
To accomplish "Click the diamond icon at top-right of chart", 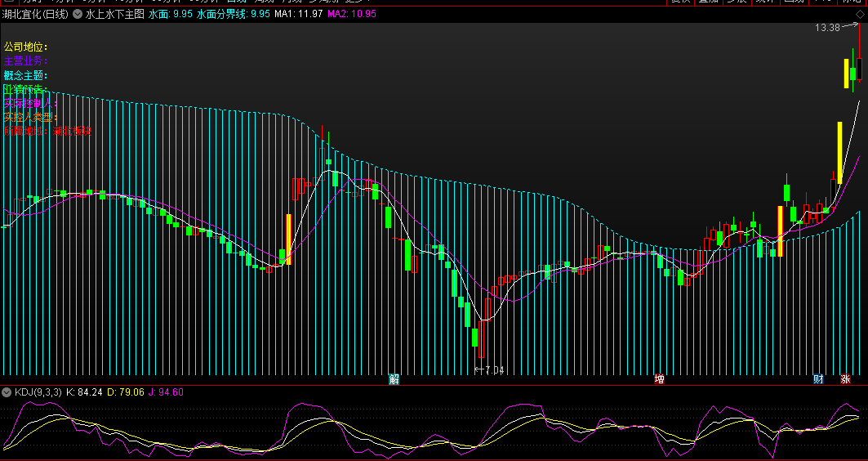I will coord(858,14).
